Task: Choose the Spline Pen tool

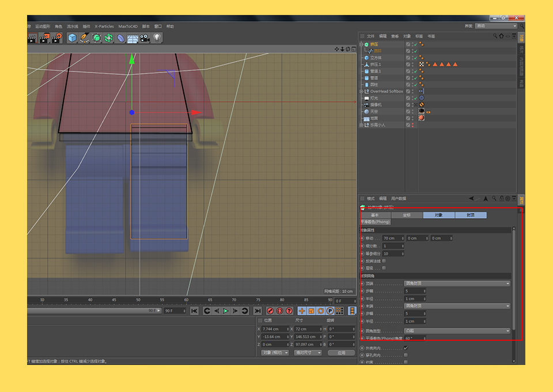Action: (84, 38)
